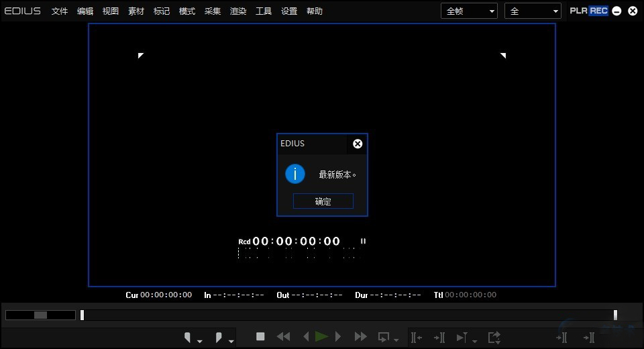
Task: Click the fast forward double-arrow button
Action: click(361, 337)
